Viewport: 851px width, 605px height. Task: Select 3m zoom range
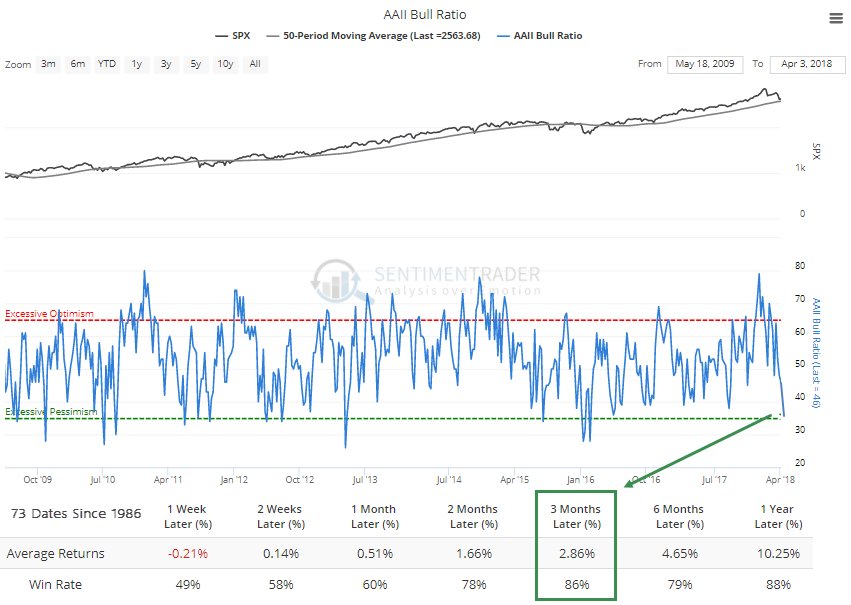[48, 64]
